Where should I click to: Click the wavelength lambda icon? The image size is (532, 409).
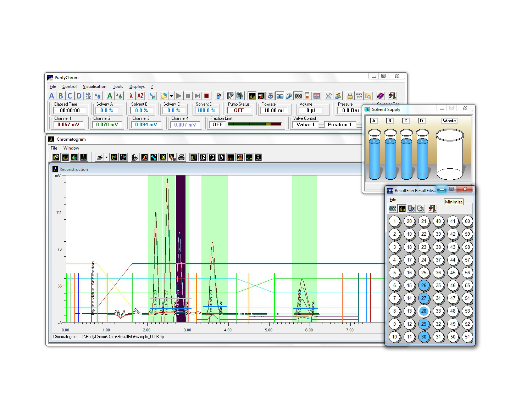(x=131, y=96)
